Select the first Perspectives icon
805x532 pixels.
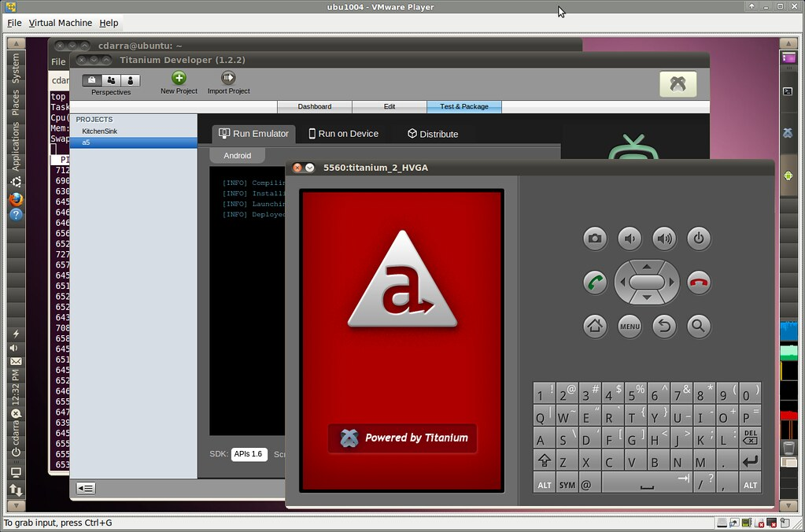(92, 80)
